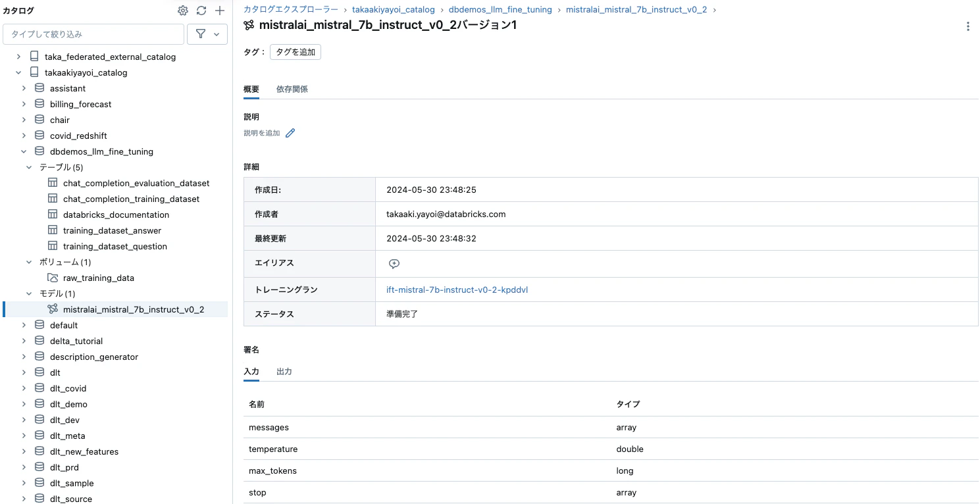
Task: Click table icon of training_dataset_question
Action: pyautogui.click(x=53, y=246)
